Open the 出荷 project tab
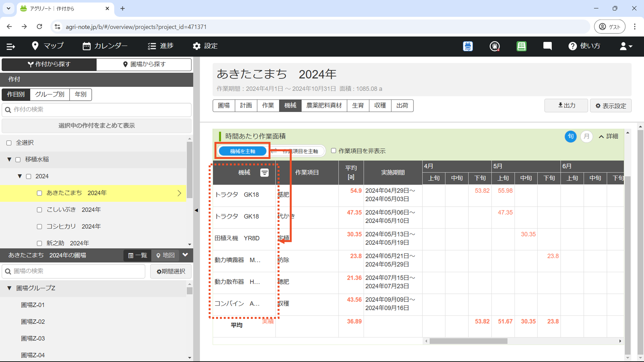Screen dimensions: 644x362 click(x=402, y=106)
